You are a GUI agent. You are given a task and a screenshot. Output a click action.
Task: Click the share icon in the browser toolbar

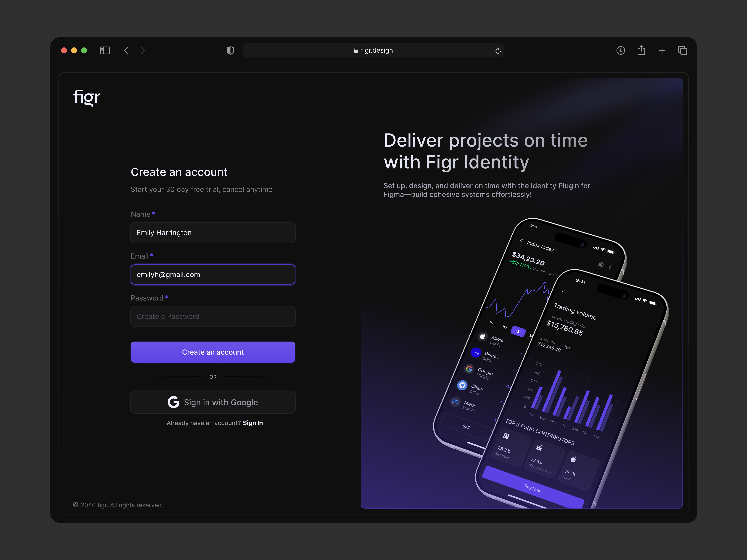point(641,50)
